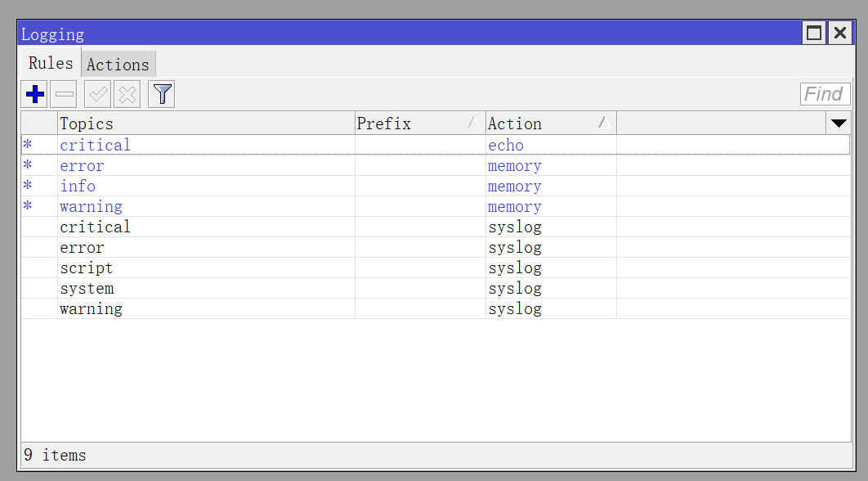This screenshot has width=868, height=481.
Task: Sort by the Topics column header
Action: tap(206, 123)
